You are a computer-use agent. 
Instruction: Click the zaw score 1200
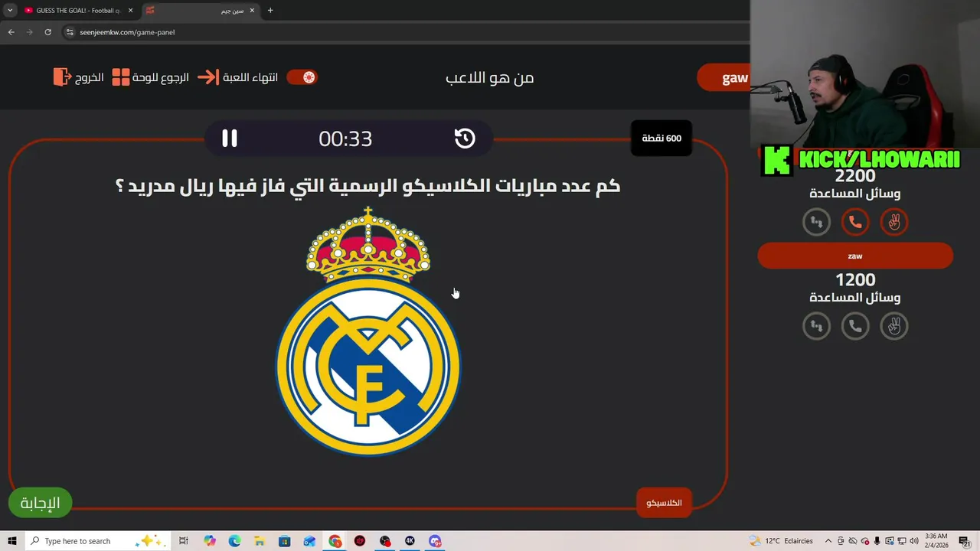pyautogui.click(x=855, y=280)
